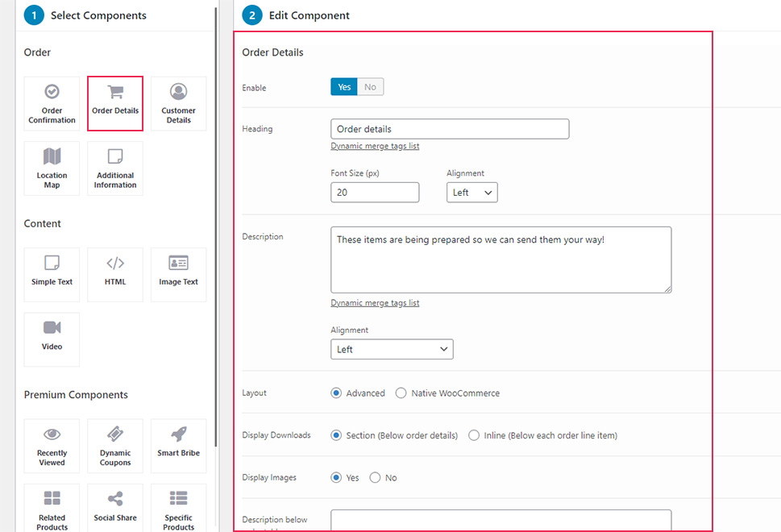Choose the Location Map component

point(52,168)
